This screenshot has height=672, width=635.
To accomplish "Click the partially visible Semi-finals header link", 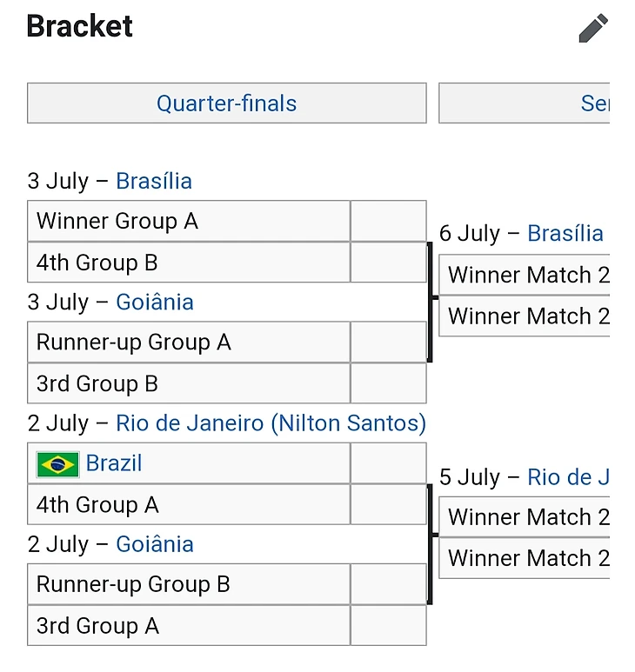I will (595, 103).
